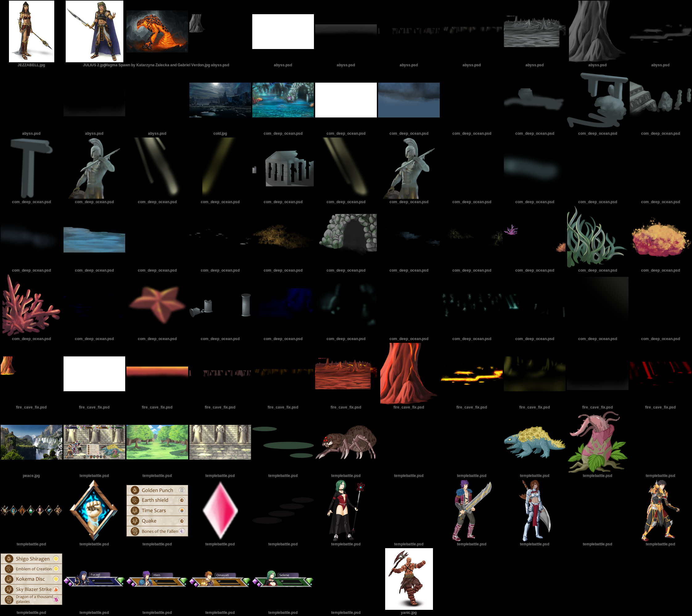Click the cold.jpg landscape thumbnail

[220, 100]
